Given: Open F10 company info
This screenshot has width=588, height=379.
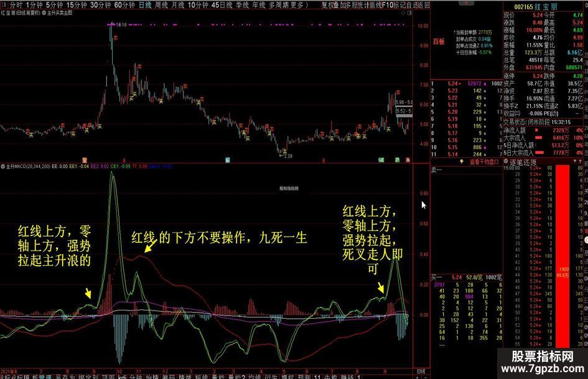Looking at the screenshot, I should click(x=388, y=5).
